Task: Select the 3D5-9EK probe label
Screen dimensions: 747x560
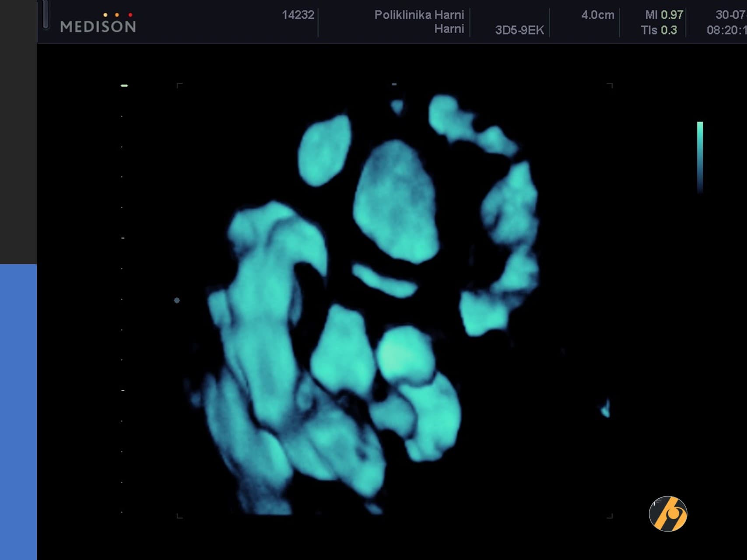Action: (x=519, y=30)
